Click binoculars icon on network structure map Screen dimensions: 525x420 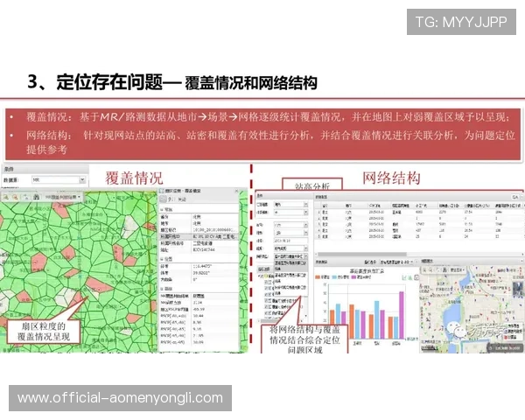pos(445,269)
